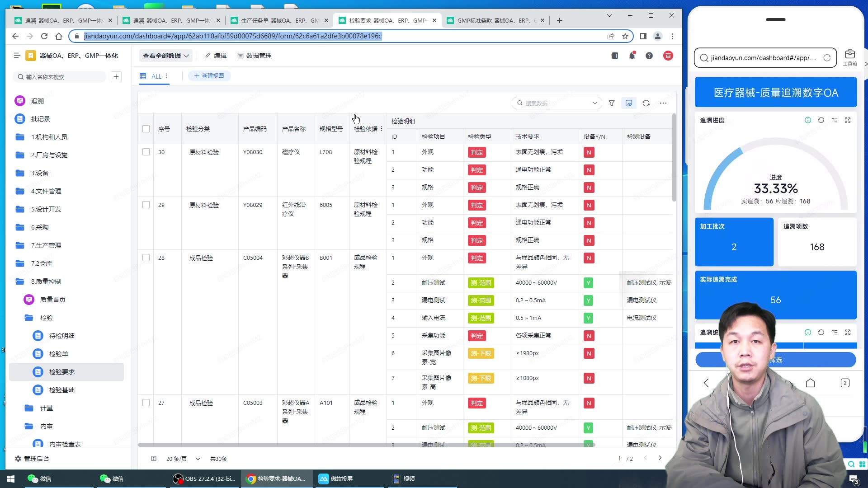Open 检验单 in the sidebar
Screen dimensions: 868x488
click(x=59, y=354)
